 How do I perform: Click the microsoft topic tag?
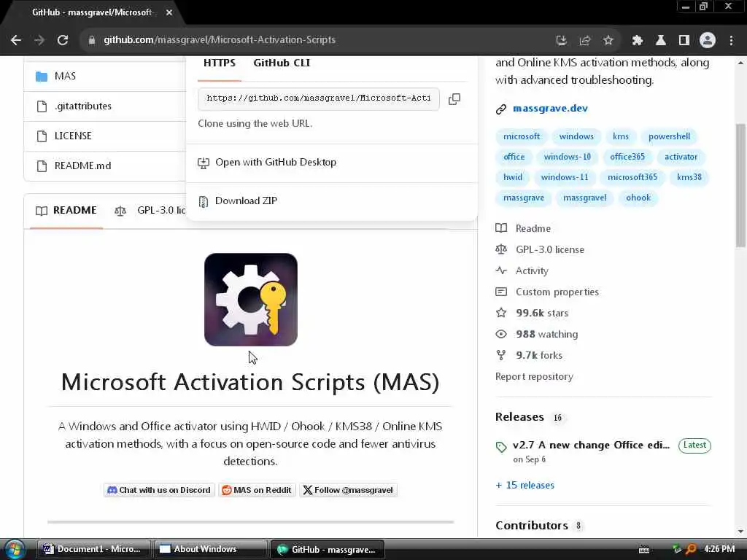[x=522, y=136]
